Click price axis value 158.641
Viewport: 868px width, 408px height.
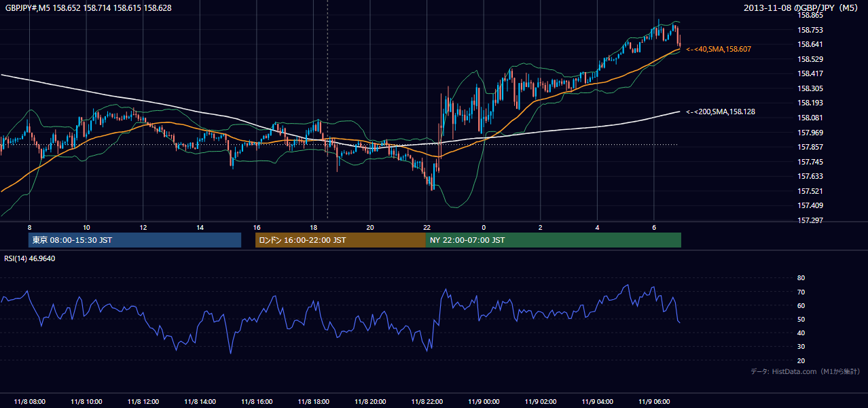coord(810,45)
